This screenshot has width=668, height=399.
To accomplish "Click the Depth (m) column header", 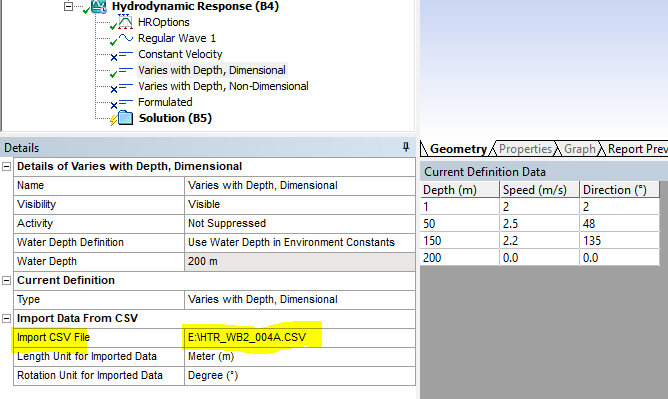I will tap(460, 190).
